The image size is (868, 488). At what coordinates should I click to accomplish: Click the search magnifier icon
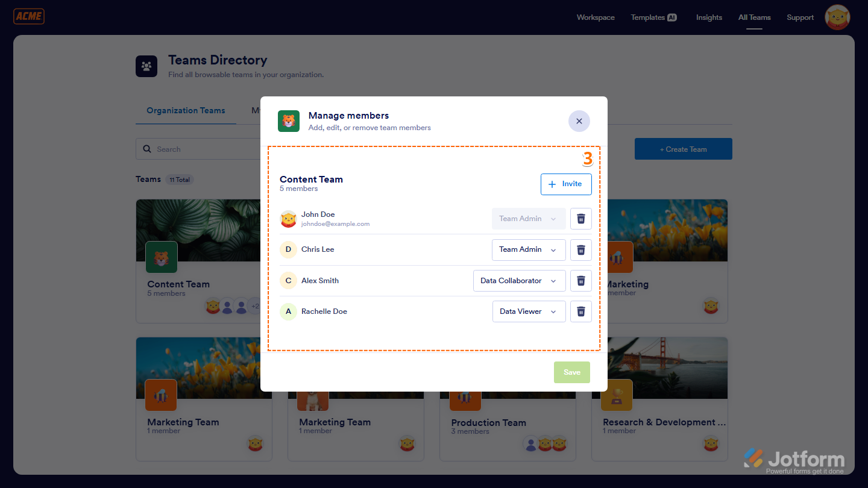147,149
